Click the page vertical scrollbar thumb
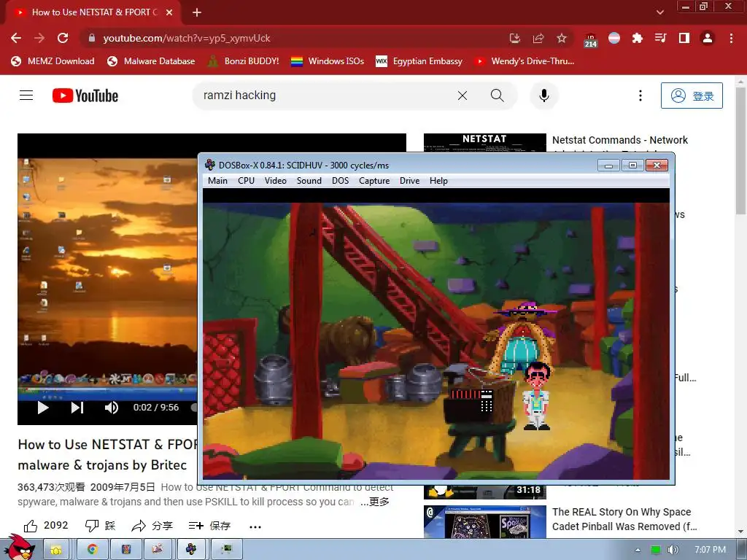Screen dimensions: 747x560 click(x=740, y=150)
